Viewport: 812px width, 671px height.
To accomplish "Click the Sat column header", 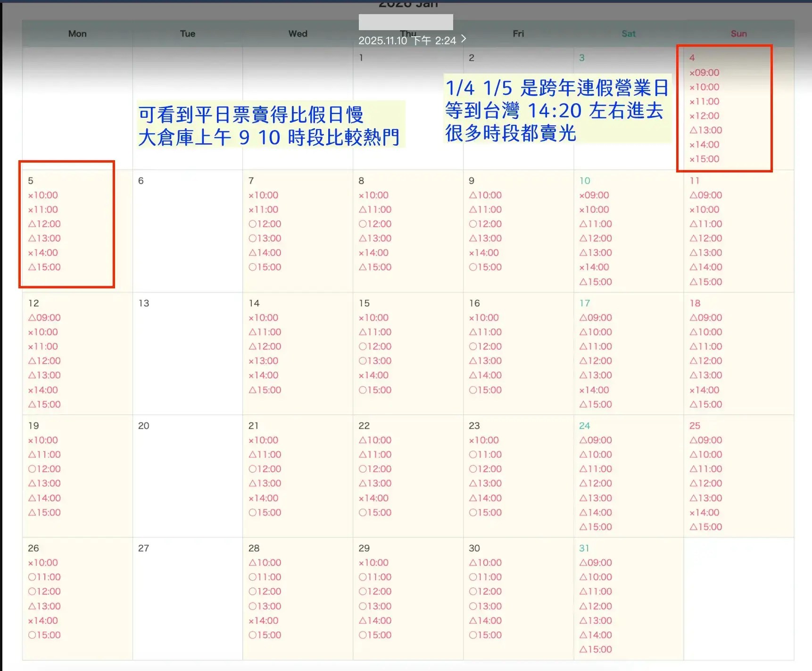I will coord(629,33).
